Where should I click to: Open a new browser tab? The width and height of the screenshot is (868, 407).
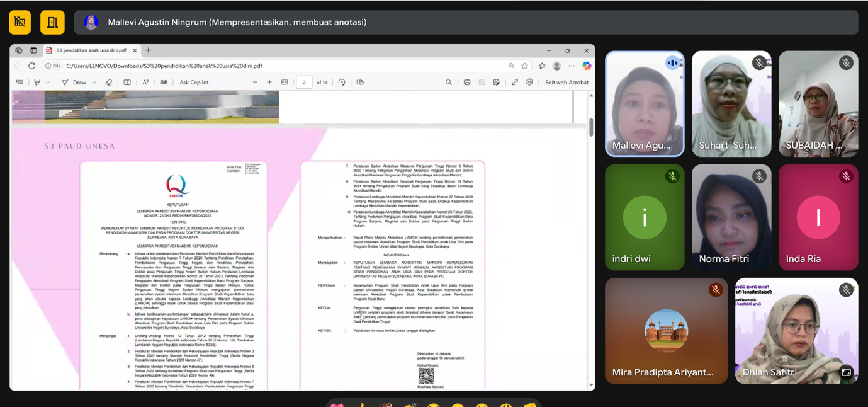coord(149,50)
